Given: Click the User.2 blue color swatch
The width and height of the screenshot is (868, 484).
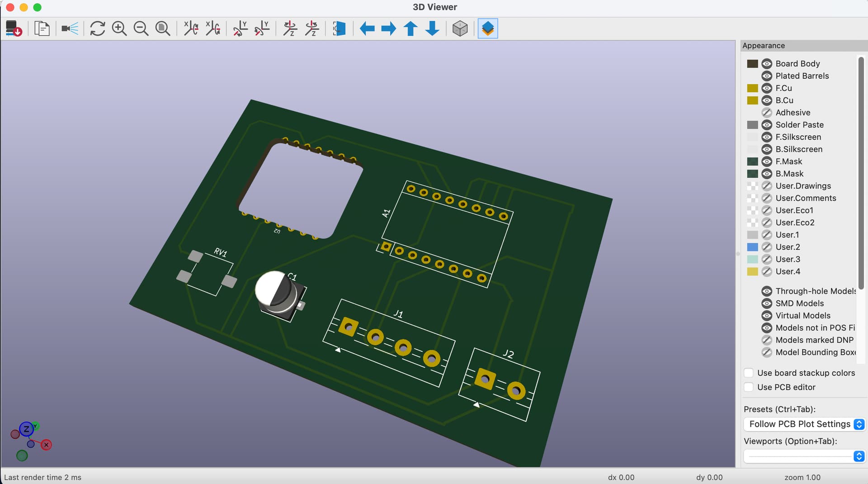Looking at the screenshot, I should (x=752, y=247).
